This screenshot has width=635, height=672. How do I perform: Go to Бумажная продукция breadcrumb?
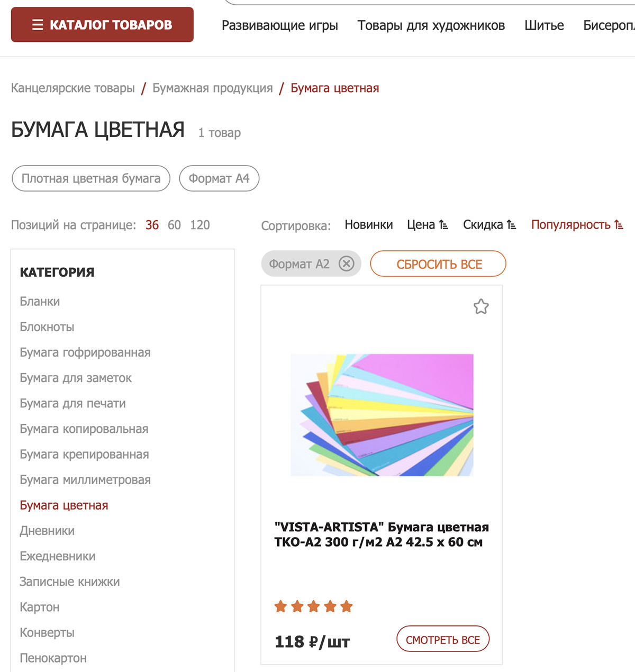[x=213, y=88]
